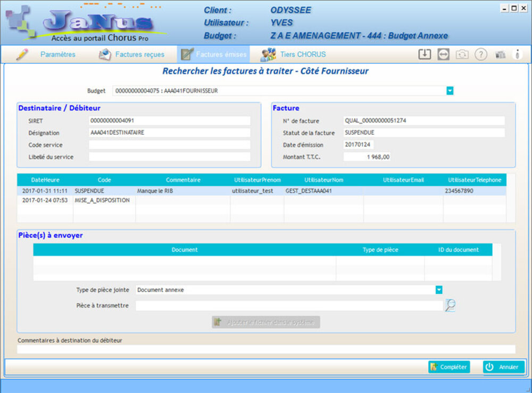Click the TeamViewer remote assistance icon
Image resolution: width=532 pixels, height=393 pixels.
point(444,54)
